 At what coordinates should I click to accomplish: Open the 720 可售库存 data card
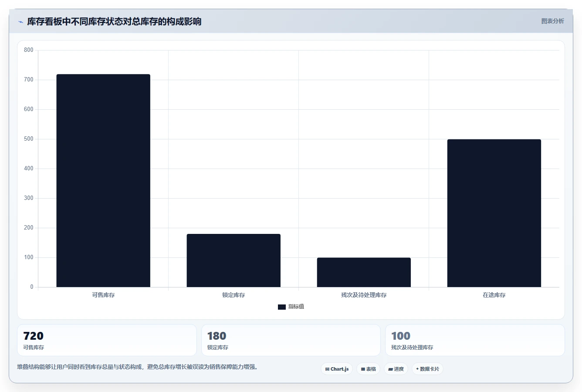107,340
